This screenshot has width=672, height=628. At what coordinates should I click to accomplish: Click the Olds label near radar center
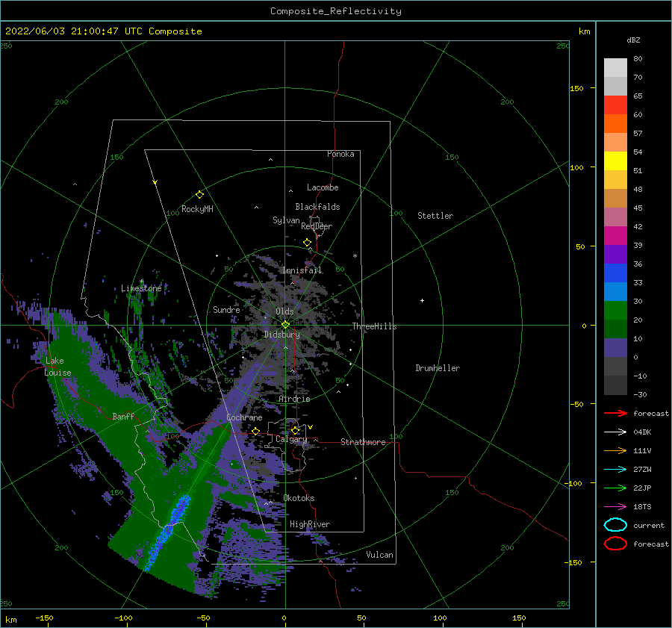[x=284, y=311]
